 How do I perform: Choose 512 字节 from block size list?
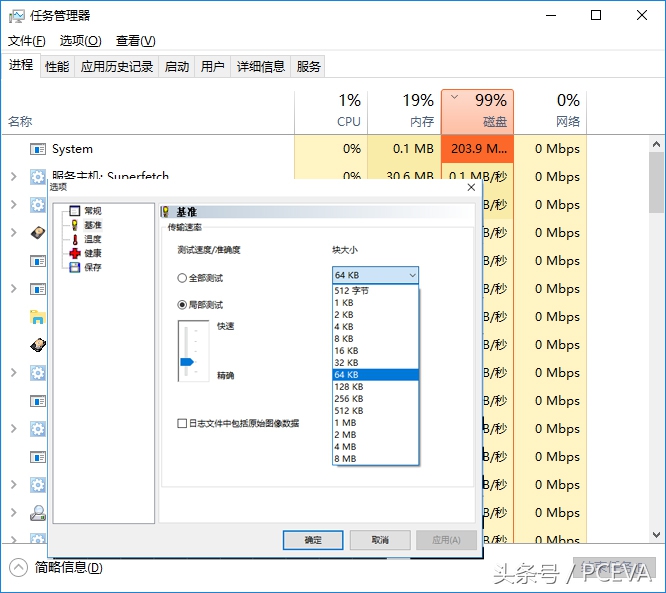(x=375, y=291)
